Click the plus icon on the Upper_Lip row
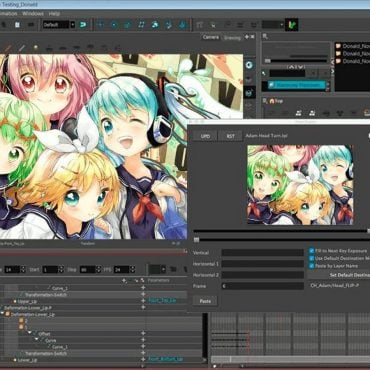Screen dimensions: 370x370 click(143, 301)
